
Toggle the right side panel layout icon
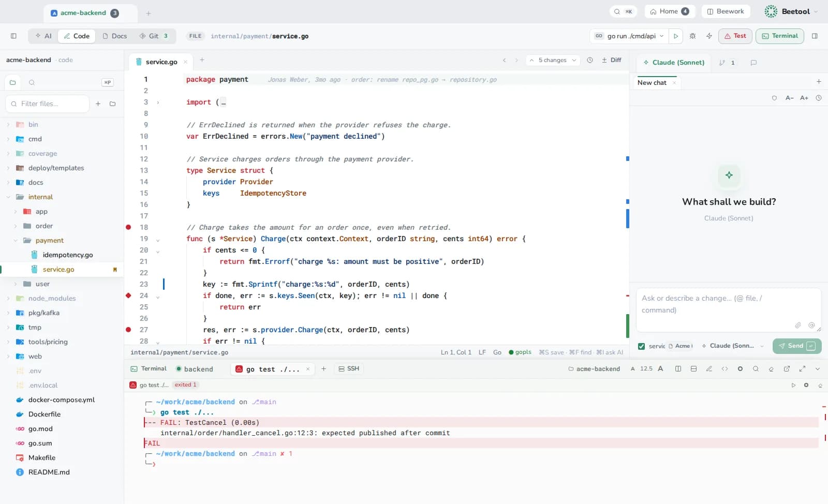click(x=815, y=36)
